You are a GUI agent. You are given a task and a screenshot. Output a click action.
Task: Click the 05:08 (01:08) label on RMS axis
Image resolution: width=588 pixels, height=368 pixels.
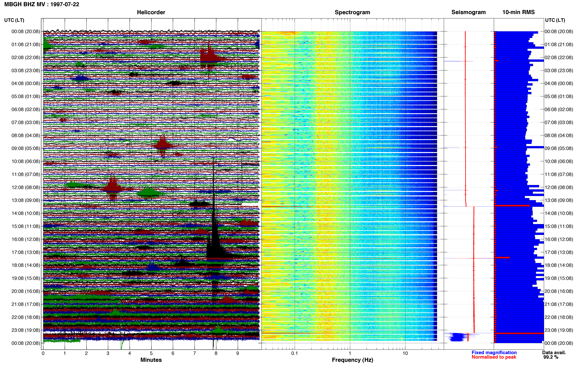click(559, 96)
